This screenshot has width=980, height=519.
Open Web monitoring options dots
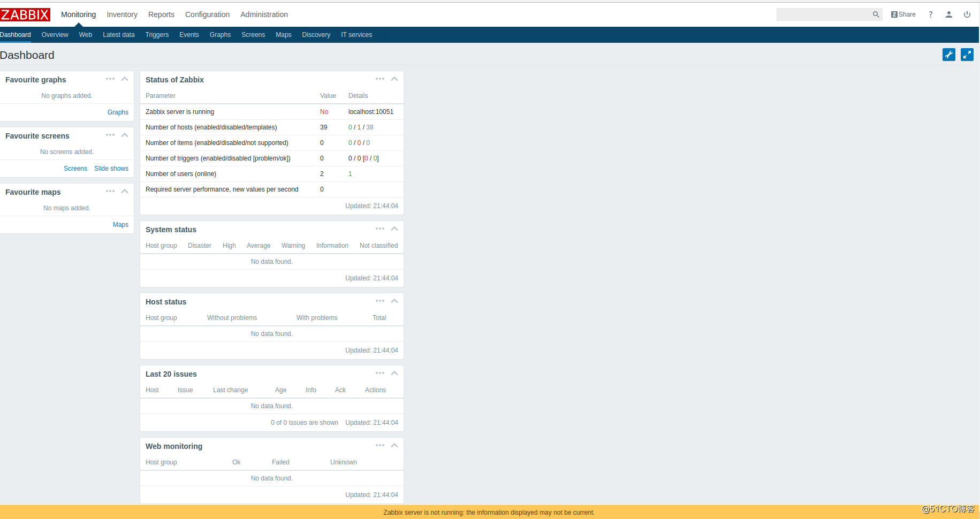coord(380,445)
